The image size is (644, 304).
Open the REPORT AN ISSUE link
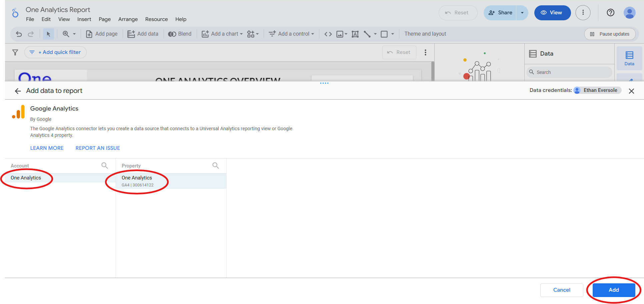click(x=98, y=148)
